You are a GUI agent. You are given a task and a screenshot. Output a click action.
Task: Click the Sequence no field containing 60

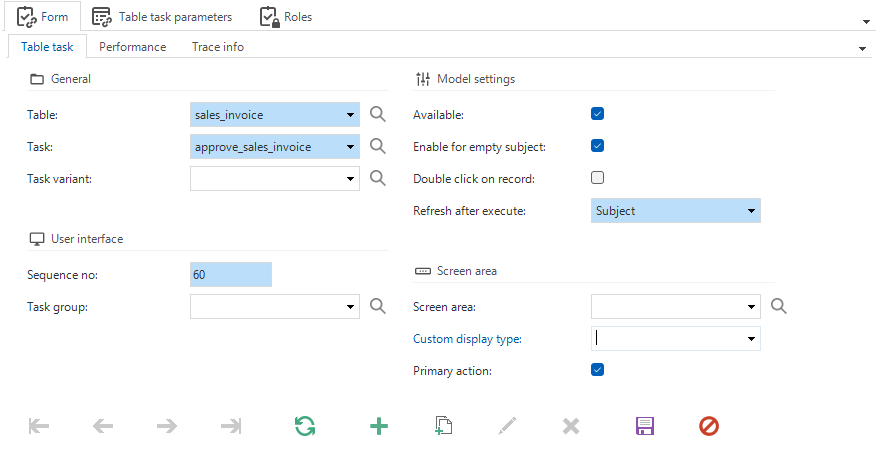231,275
